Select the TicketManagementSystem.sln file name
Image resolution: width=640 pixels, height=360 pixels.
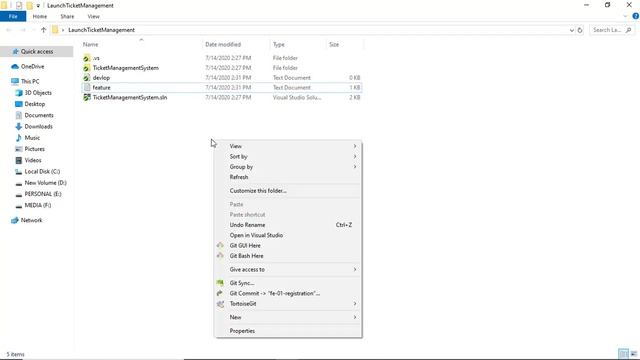tap(130, 97)
